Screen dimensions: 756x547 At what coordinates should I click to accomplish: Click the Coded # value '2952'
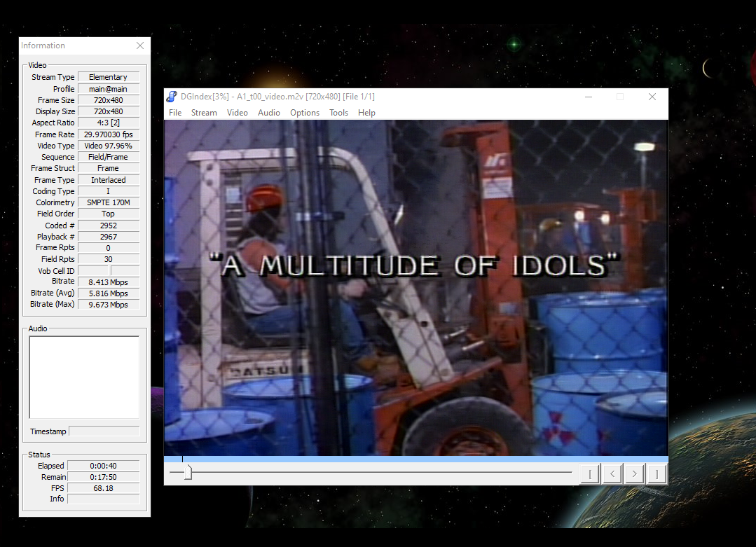[109, 226]
